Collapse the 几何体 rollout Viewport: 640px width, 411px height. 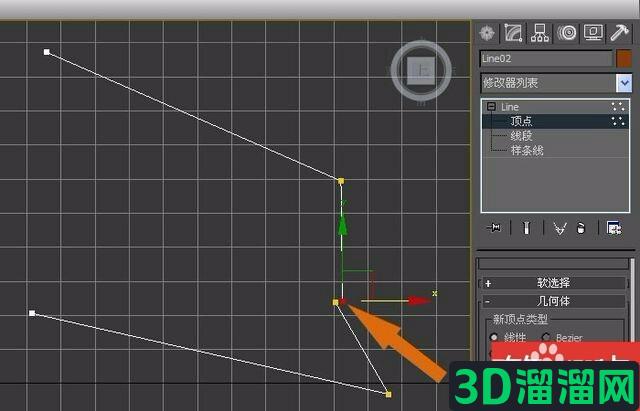pyautogui.click(x=554, y=301)
